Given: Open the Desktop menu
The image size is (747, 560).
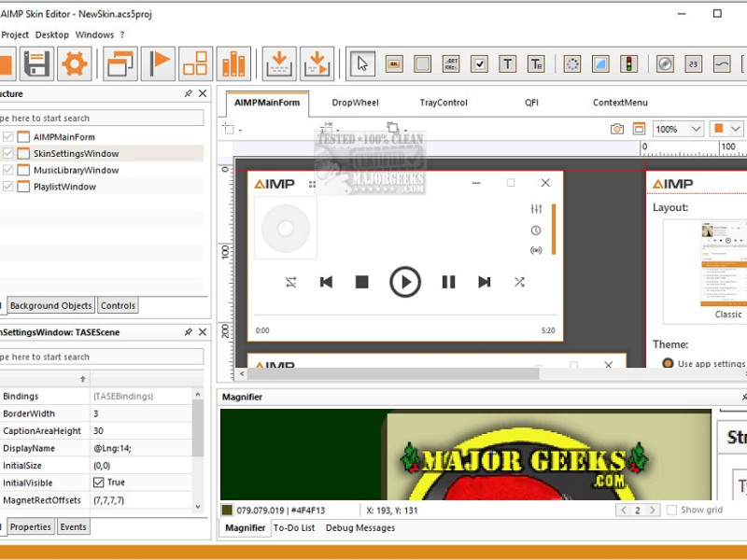Looking at the screenshot, I should coord(52,35).
